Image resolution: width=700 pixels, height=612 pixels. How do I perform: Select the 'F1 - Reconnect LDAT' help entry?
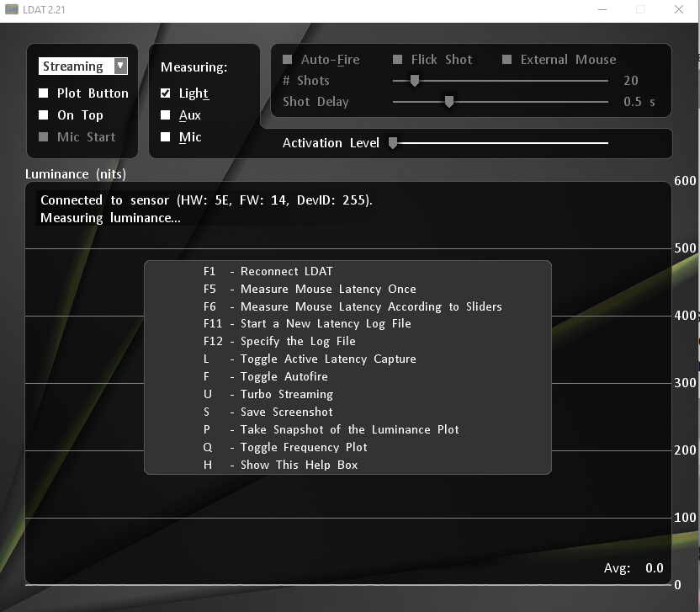269,271
